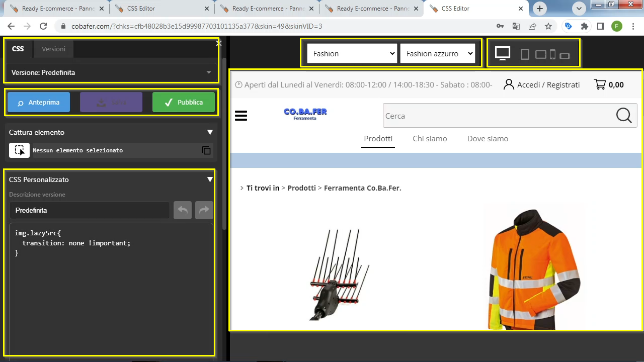Close the CSS editor side panel
This screenshot has width=644, height=362.
[219, 44]
